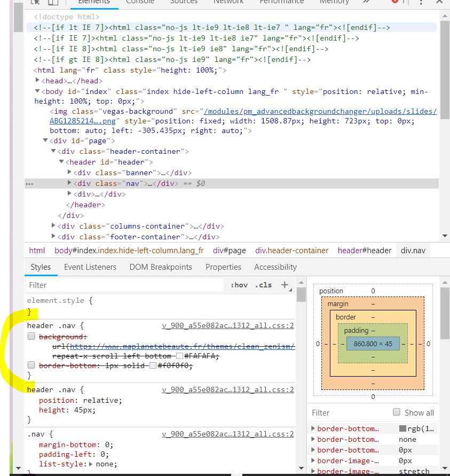Open the Accessibility sub-tab
The height and width of the screenshot is (476, 450).
pyautogui.click(x=275, y=267)
